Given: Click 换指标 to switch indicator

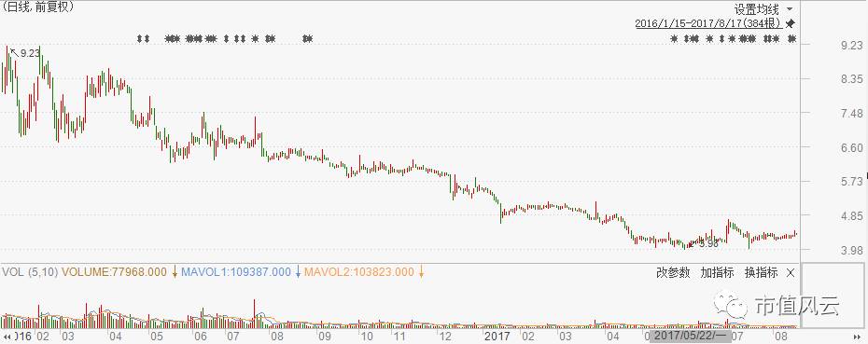Looking at the screenshot, I should 761,272.
